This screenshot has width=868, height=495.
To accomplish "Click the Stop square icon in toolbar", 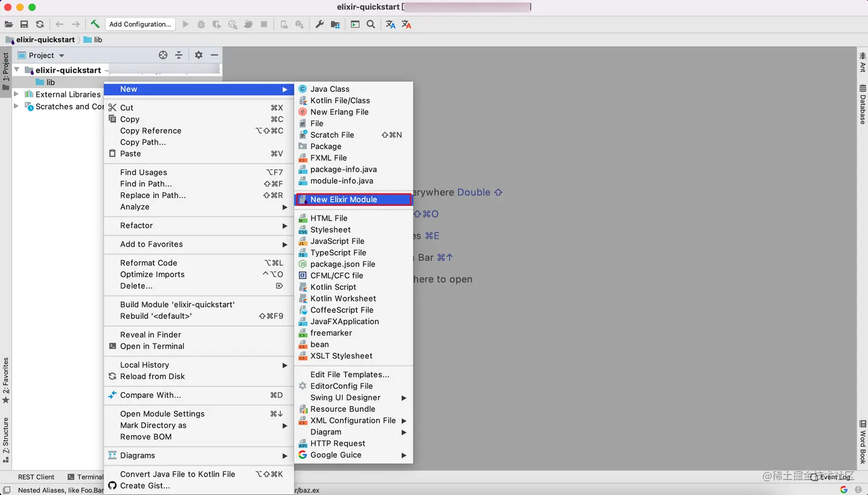I will coord(264,24).
